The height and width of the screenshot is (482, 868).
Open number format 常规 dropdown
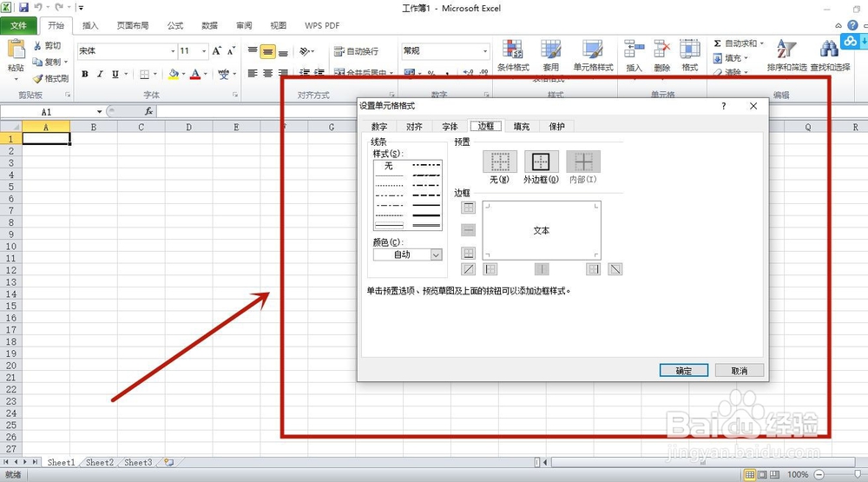click(x=485, y=51)
